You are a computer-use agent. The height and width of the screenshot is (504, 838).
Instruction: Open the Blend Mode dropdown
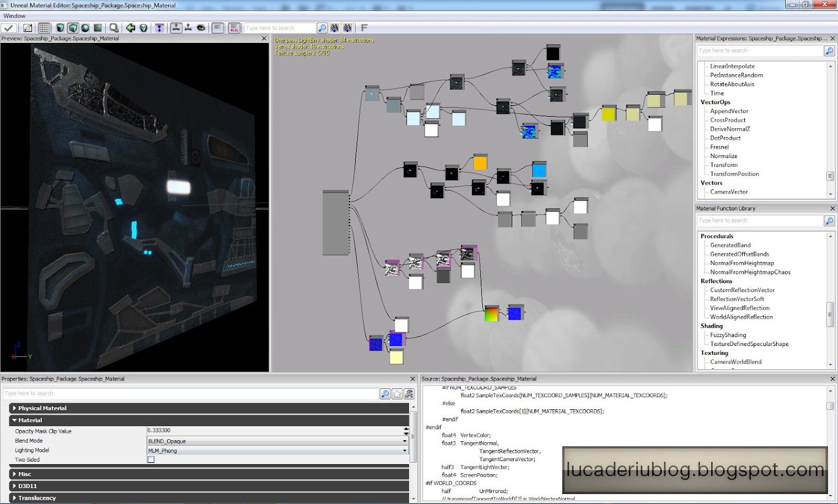click(278, 441)
